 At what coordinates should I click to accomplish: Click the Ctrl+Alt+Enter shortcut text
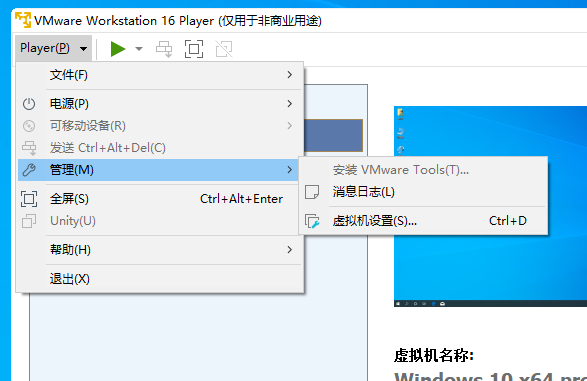click(241, 199)
